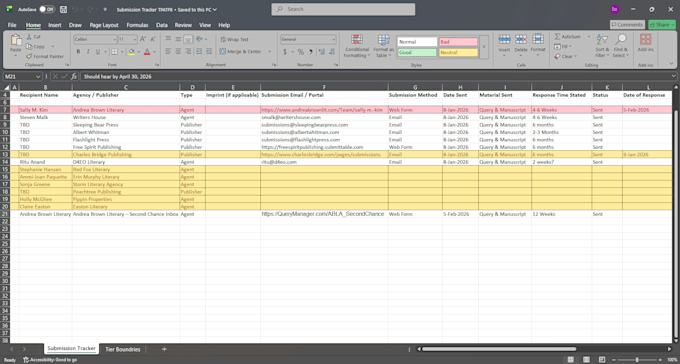Open Conditional Formatting
Screen dimensions: 680x364
356,46
